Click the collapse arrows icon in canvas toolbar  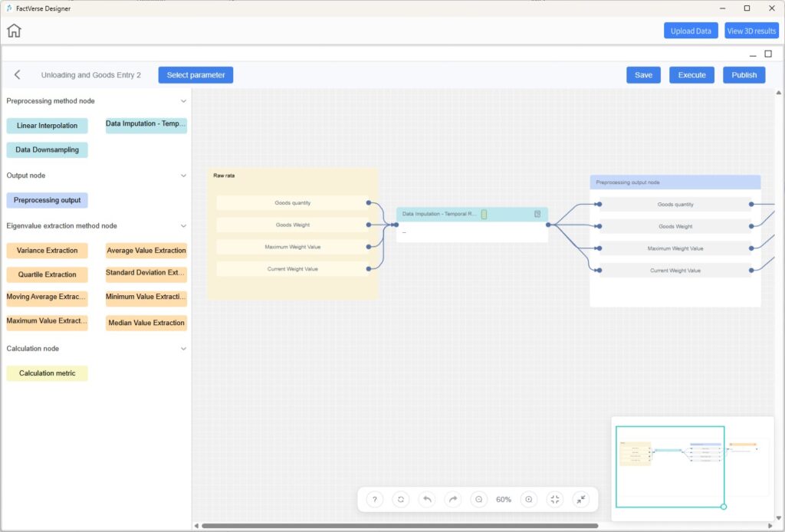click(581, 499)
